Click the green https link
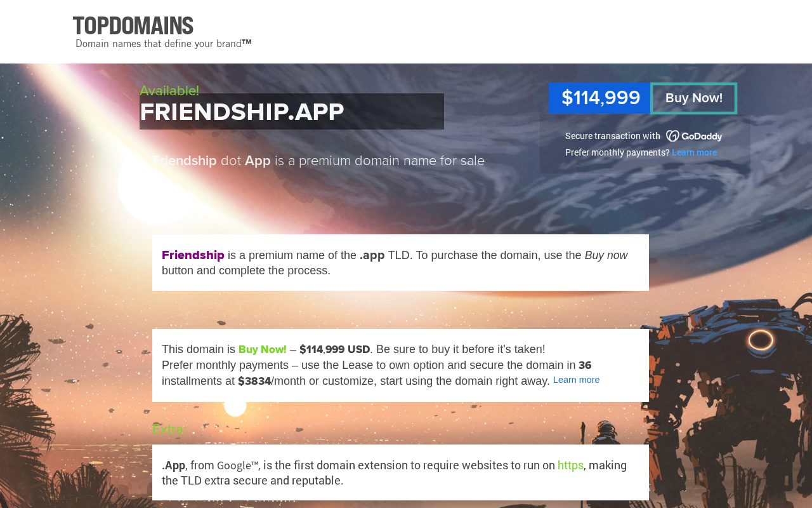The image size is (812, 508). click(x=570, y=465)
